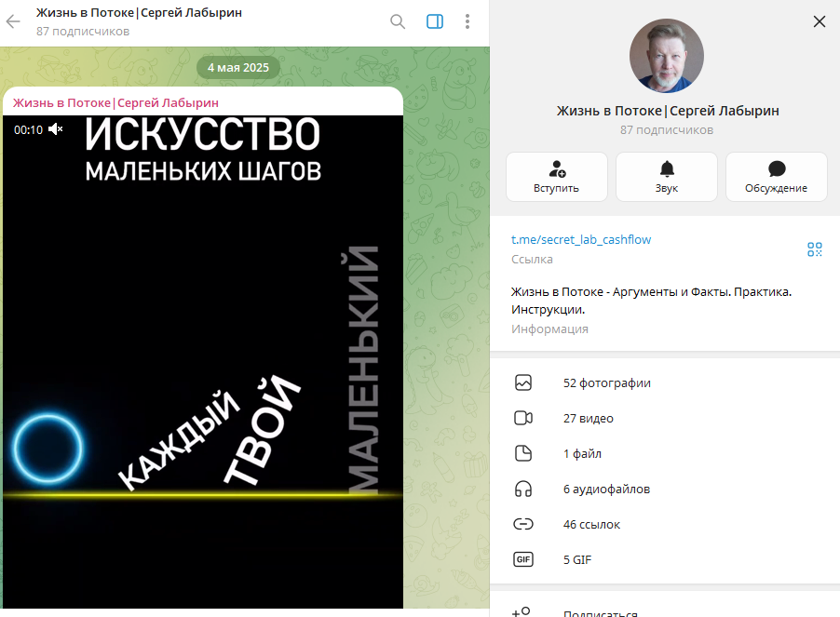Image resolution: width=840 pixels, height=617 pixels.
Task: Click the headphones audio icon
Action: (522, 489)
